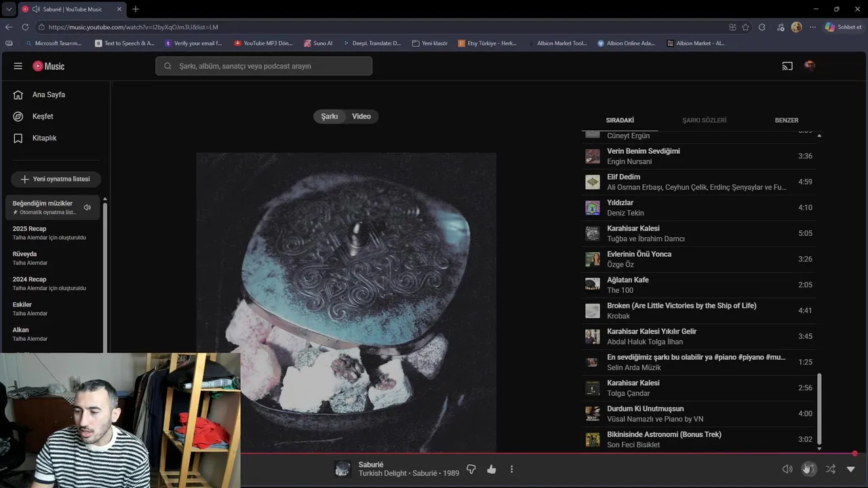Image resolution: width=868 pixels, height=488 pixels.
Task: Click the browser address bar
Action: [380, 27]
